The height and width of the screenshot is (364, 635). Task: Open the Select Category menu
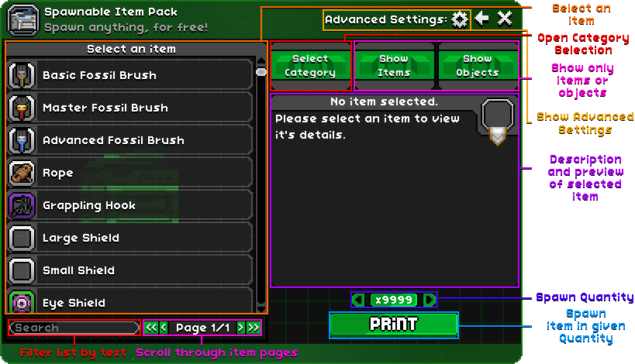[310, 65]
